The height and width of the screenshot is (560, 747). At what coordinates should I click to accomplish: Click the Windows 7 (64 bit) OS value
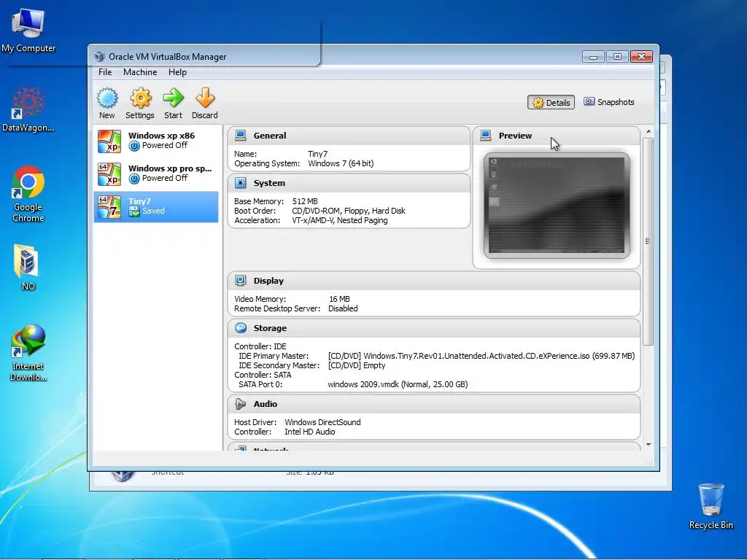tap(341, 163)
